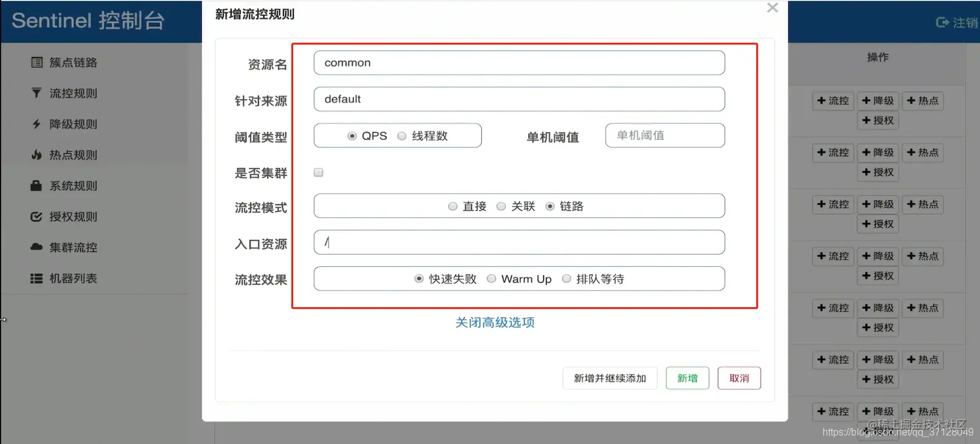Image resolution: width=980 pixels, height=444 pixels.
Task: Open 集群流控 in the sidebar
Action: coord(73,247)
